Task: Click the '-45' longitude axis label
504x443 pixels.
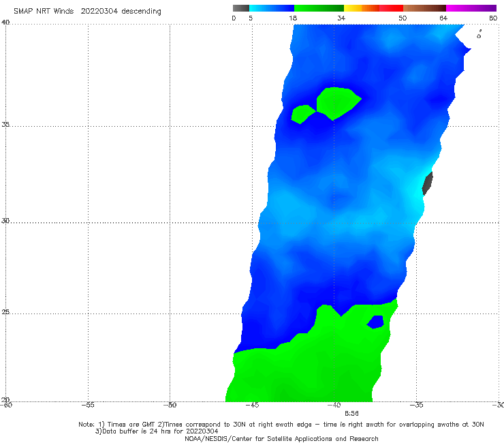Action: coord(252,405)
